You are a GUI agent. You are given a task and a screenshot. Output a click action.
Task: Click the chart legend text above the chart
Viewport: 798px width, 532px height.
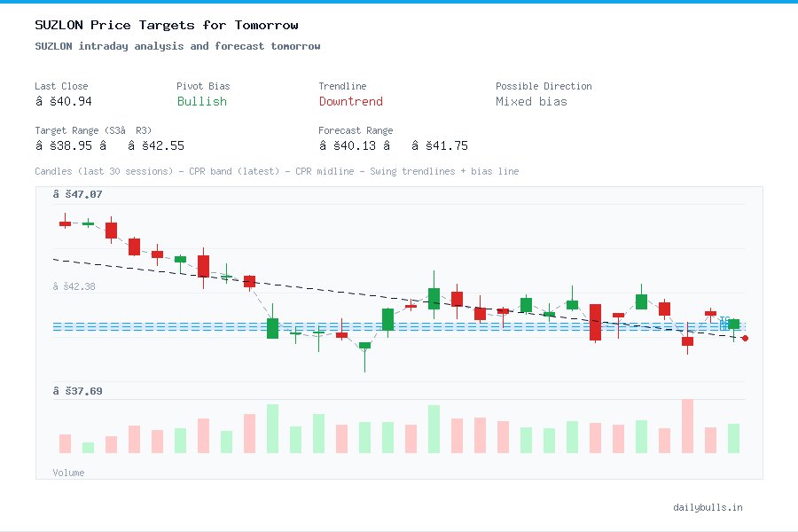[275, 171]
